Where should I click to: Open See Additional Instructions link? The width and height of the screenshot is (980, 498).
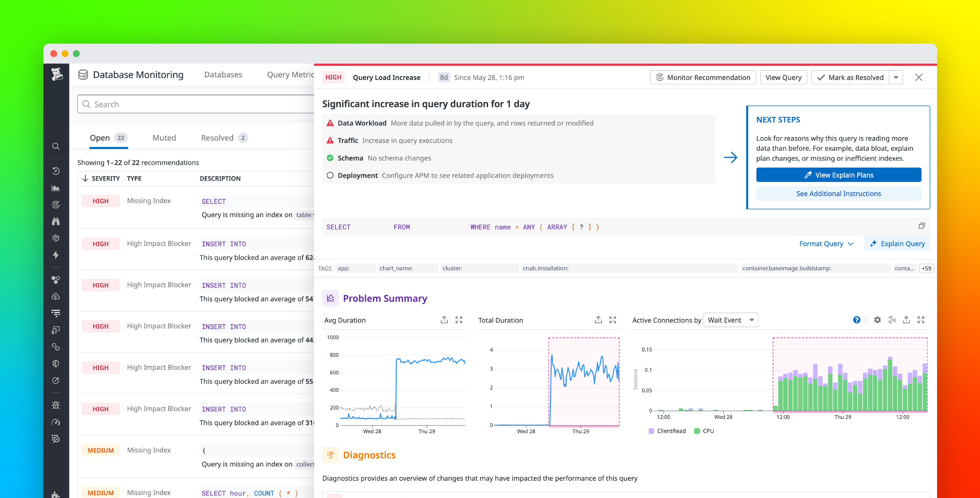pyautogui.click(x=838, y=194)
